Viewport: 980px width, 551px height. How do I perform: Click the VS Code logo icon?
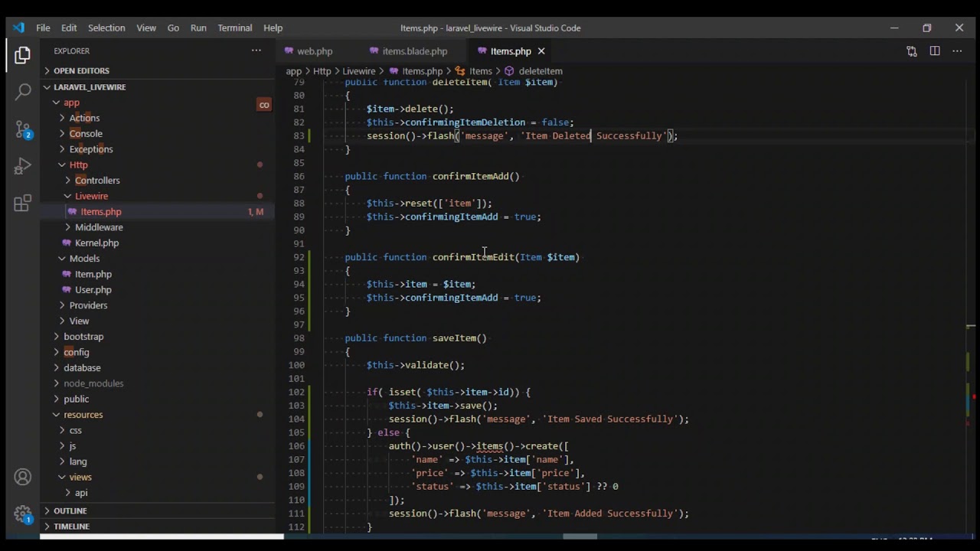[x=18, y=28]
